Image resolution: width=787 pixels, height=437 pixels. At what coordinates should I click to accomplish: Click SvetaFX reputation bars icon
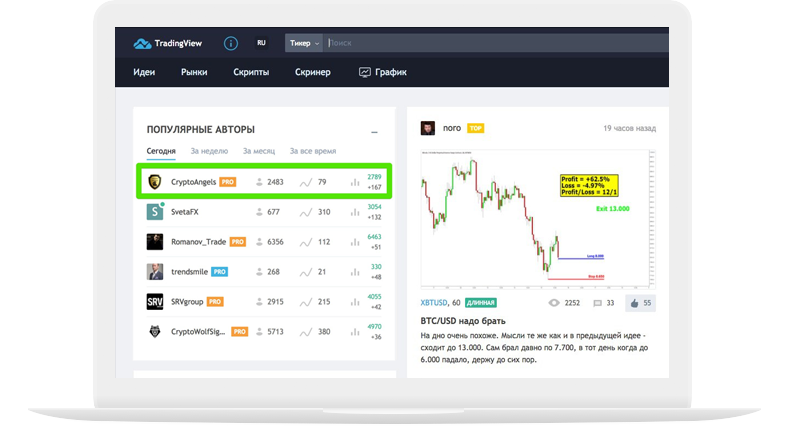tap(355, 212)
